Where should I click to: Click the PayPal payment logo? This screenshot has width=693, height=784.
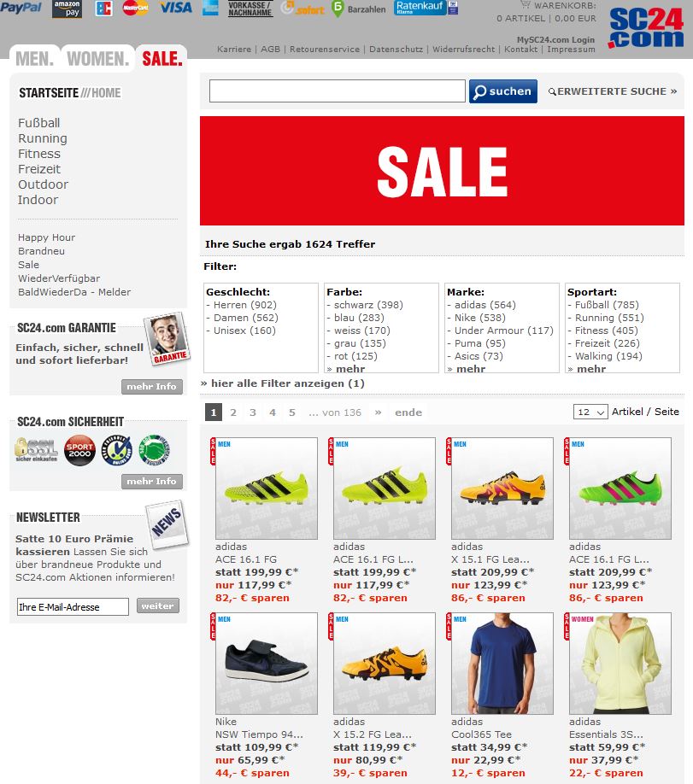[x=21, y=8]
